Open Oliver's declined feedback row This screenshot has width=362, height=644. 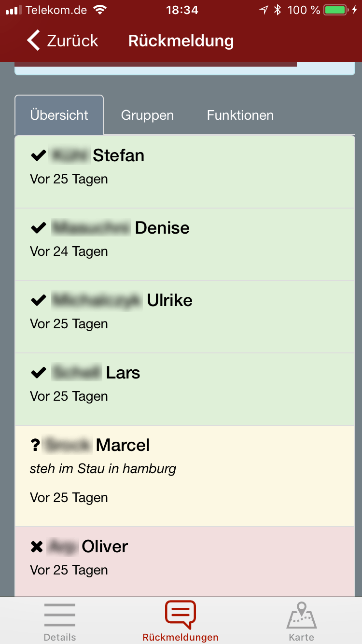pos(185,561)
